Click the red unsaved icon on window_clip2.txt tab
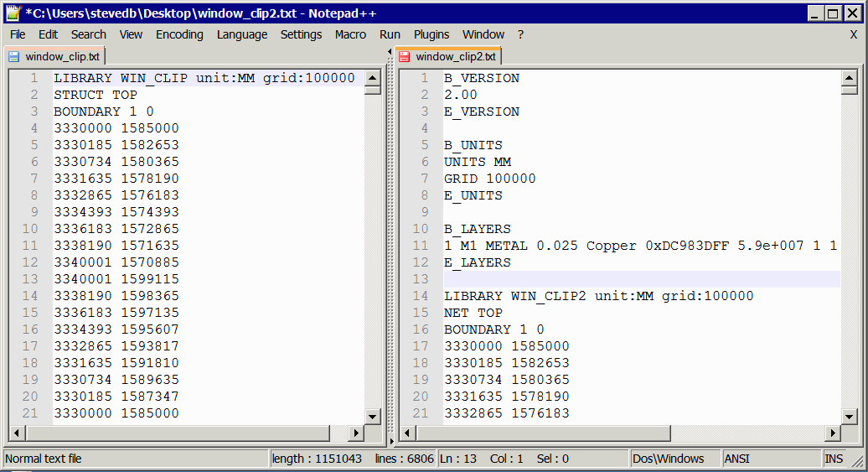Viewport: 868px width, 472px height. (404, 56)
